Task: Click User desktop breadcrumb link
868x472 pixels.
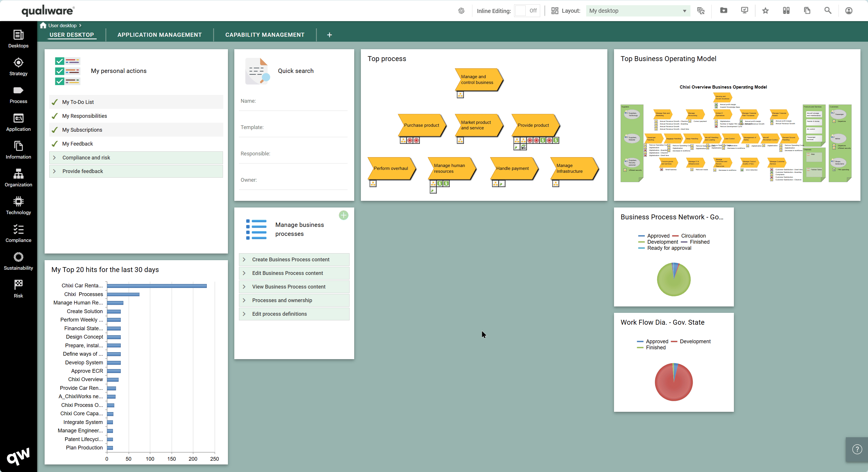Action: pos(62,25)
